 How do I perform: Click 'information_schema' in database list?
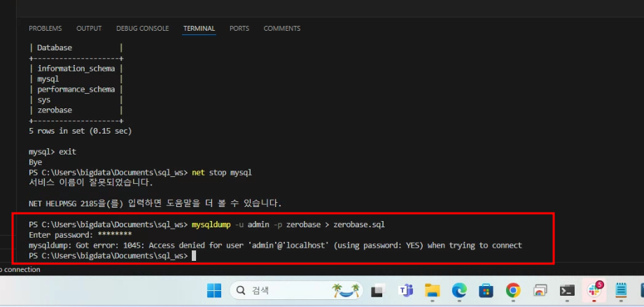(x=76, y=69)
